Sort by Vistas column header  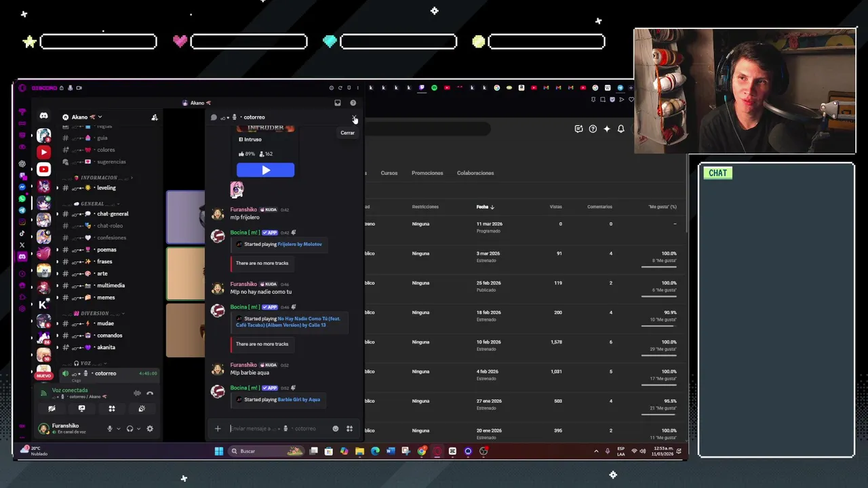click(555, 207)
